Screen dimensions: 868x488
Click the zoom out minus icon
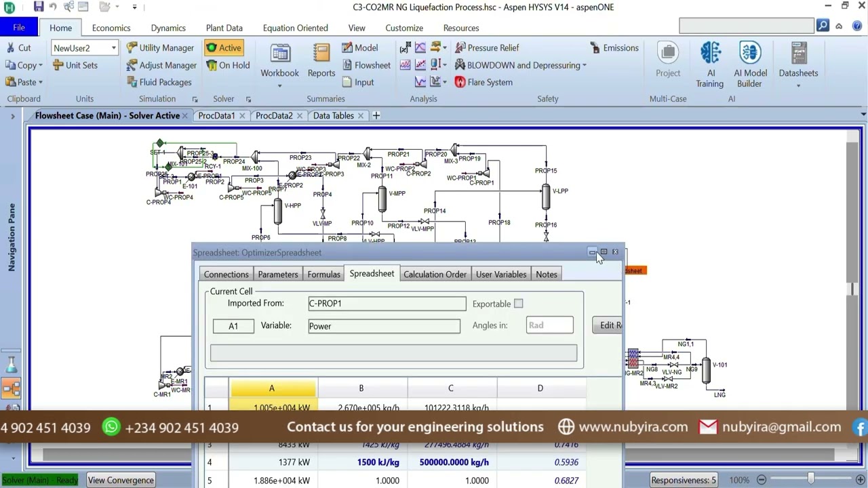pyautogui.click(x=762, y=480)
